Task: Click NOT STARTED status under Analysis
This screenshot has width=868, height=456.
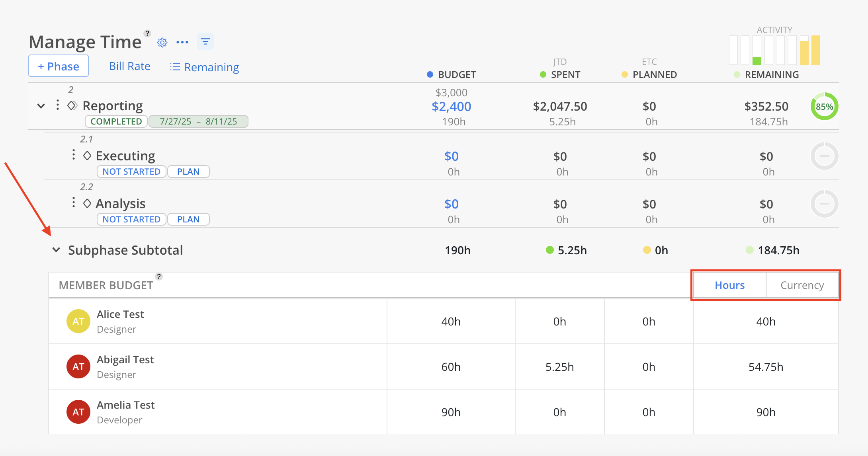Action: [x=131, y=219]
